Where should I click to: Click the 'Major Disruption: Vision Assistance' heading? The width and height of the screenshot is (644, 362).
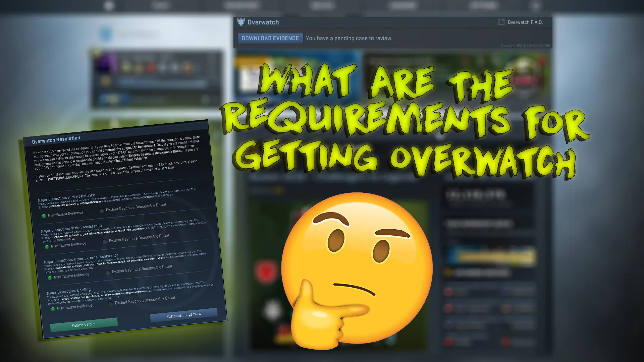[71, 228]
